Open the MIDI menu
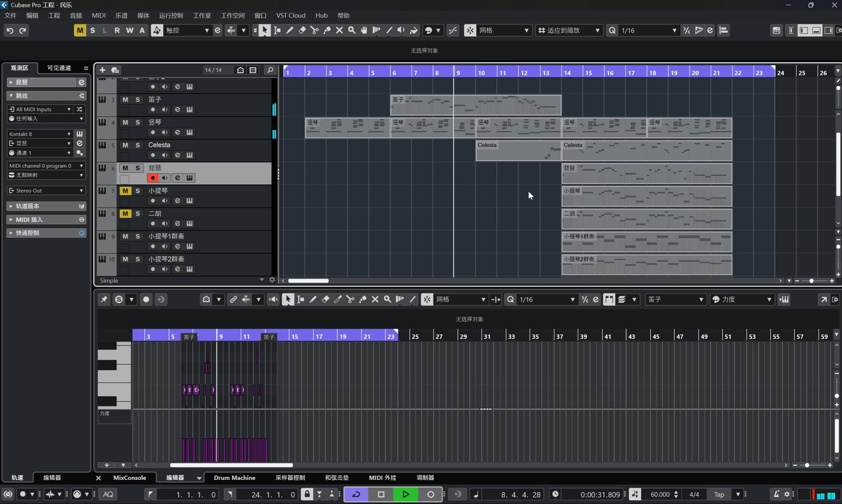This screenshot has width=842, height=504. [99, 16]
